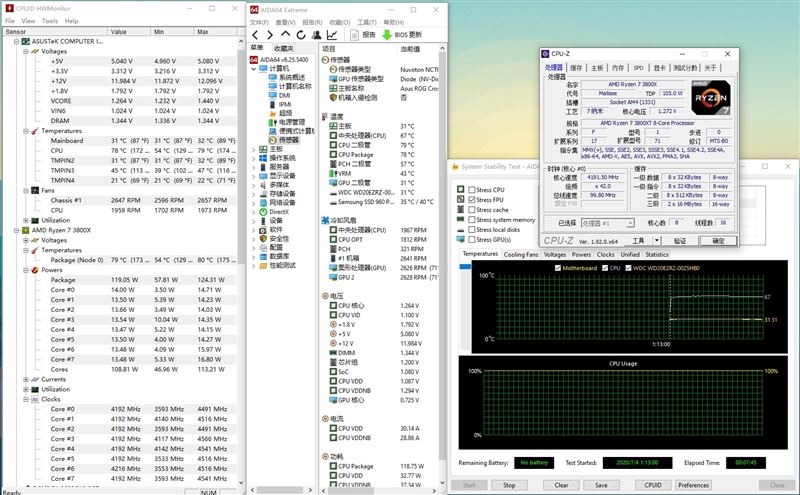
Task: Click the Clear button in the stability test
Action: [561, 485]
